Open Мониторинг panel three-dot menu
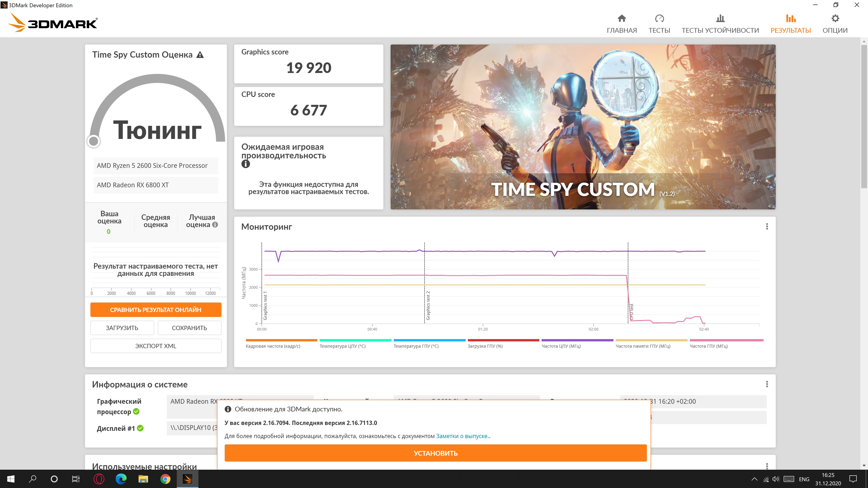This screenshot has height=488, width=868. (767, 227)
